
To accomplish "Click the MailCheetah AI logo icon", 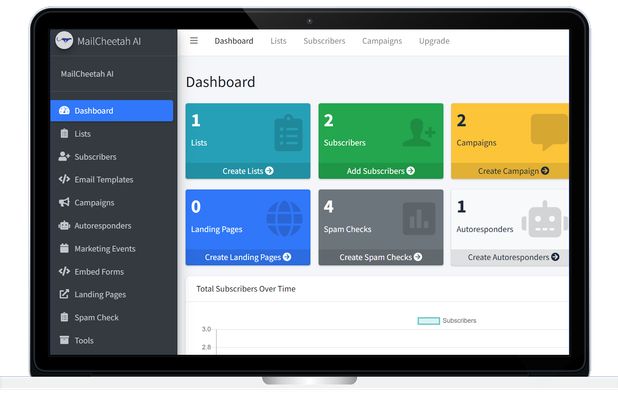I will (x=64, y=41).
